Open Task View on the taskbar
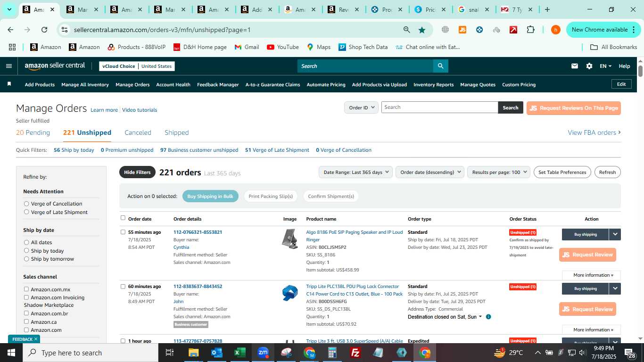 click(170, 353)
